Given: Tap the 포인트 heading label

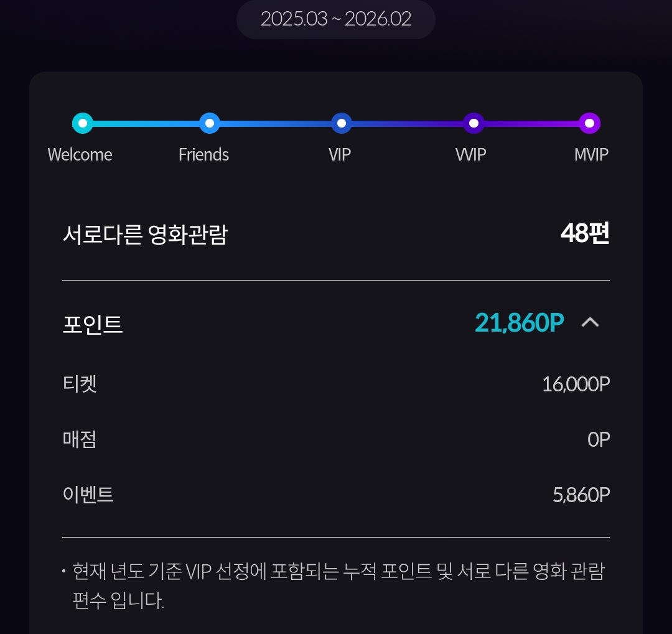Looking at the screenshot, I should point(93,324).
